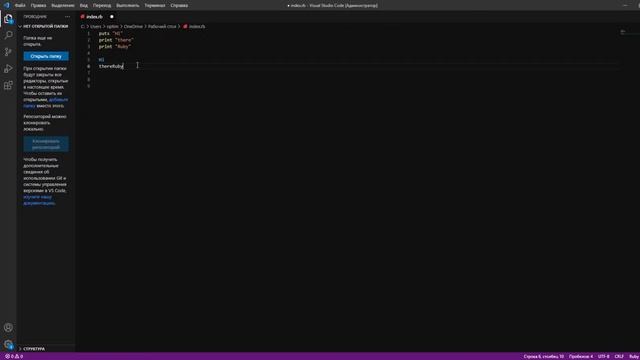The image size is (640, 360).
Task: Open the Переход menu
Action: tap(102, 5)
